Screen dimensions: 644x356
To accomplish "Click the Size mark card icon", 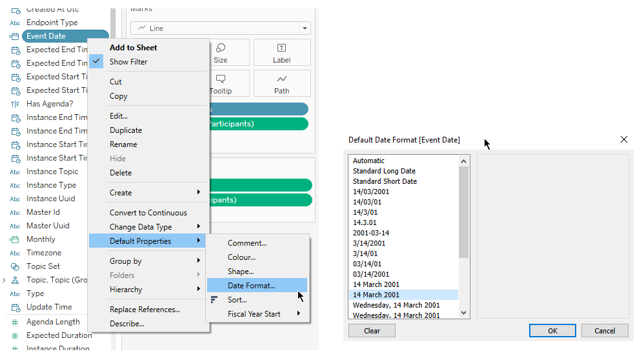I will 221,48.
